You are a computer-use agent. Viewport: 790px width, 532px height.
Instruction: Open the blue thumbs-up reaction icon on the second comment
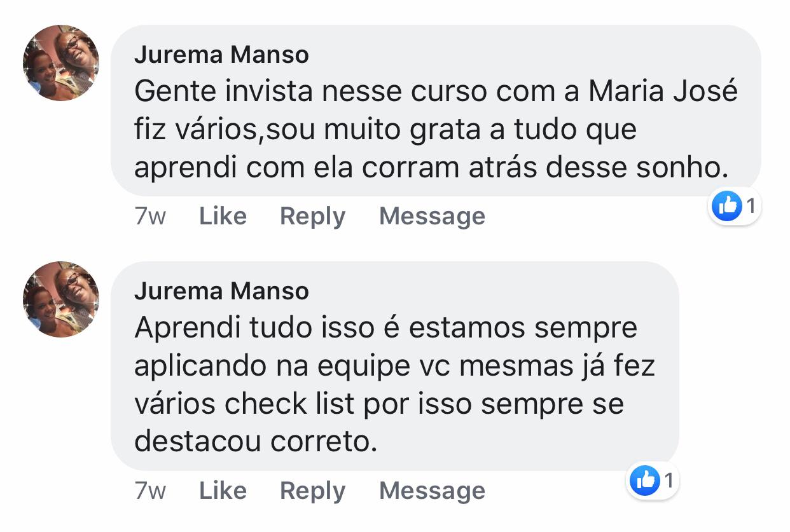point(644,481)
